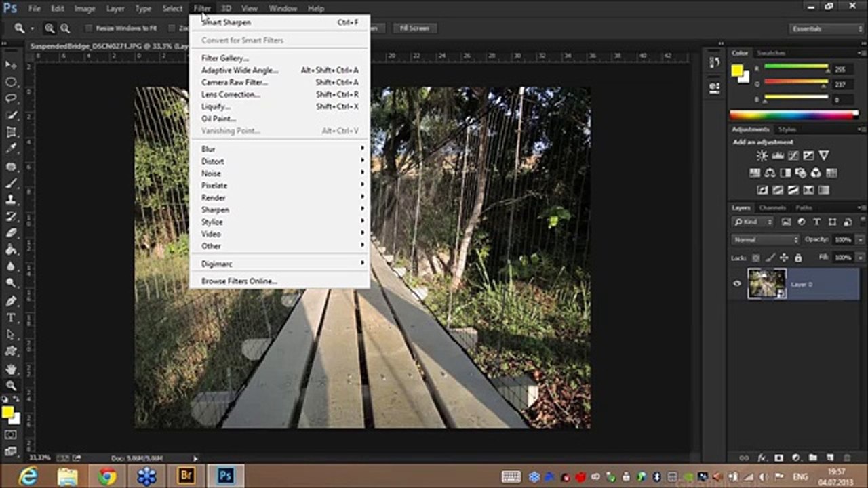Select the Clone Stamp tool

(x=12, y=200)
